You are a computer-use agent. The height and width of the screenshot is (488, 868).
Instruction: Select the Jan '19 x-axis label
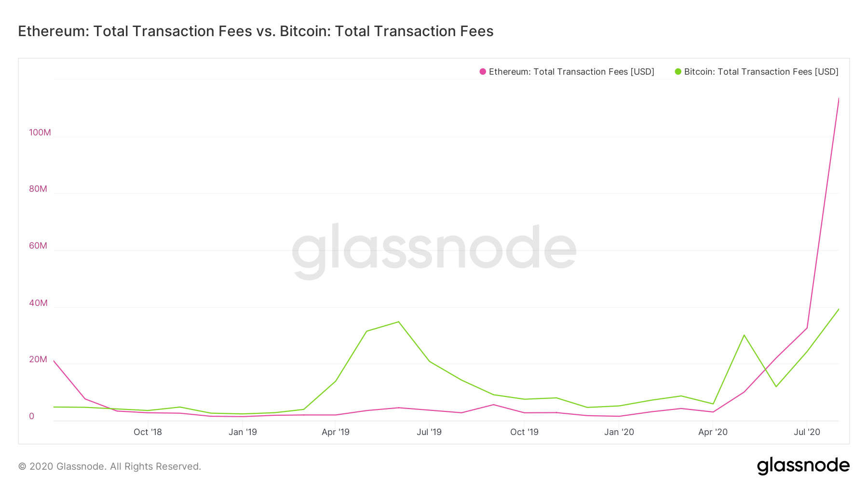point(243,432)
